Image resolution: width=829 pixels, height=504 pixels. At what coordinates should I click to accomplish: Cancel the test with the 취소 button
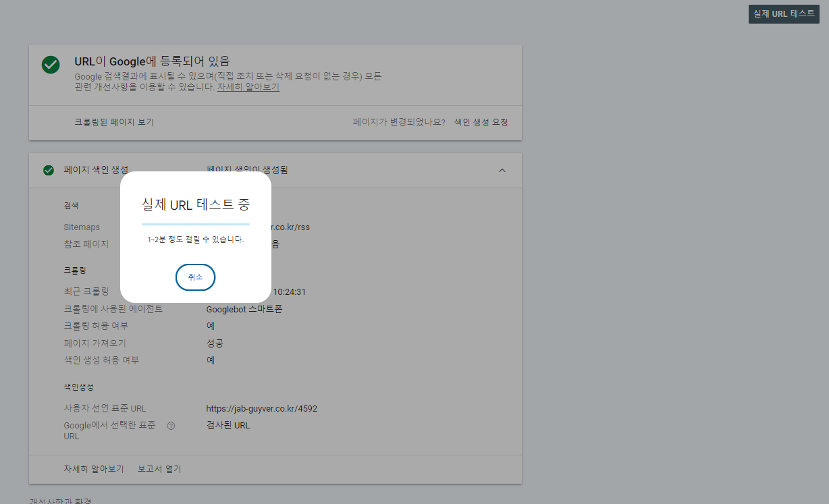point(195,277)
